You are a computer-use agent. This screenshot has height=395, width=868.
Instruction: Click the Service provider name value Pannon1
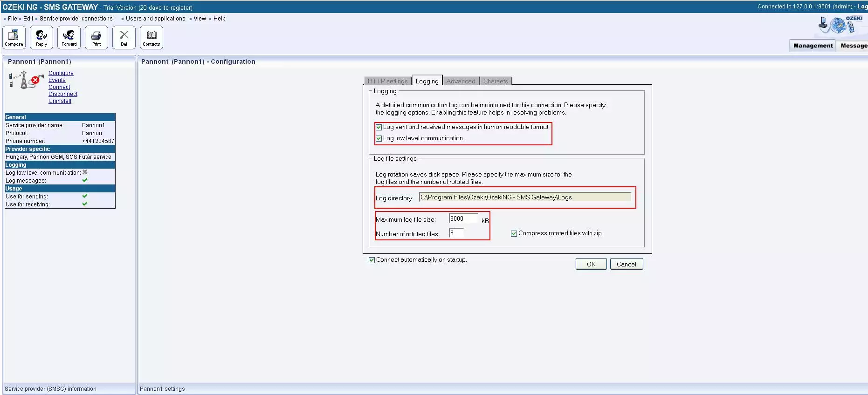click(x=93, y=125)
